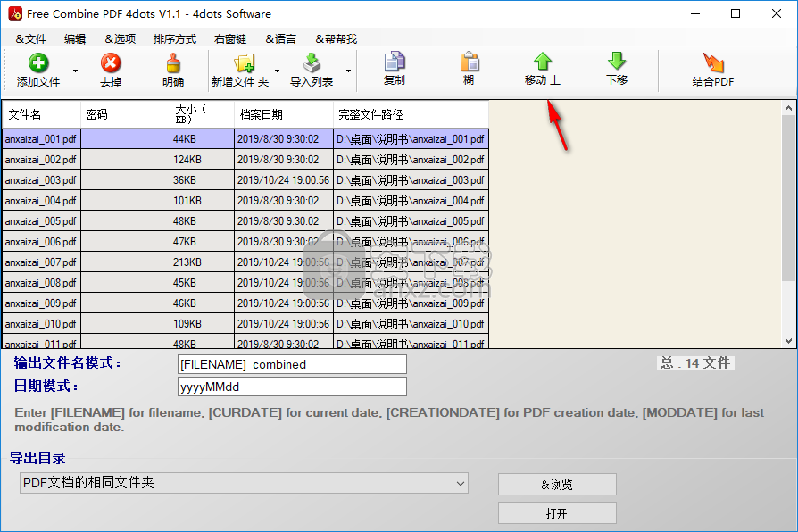
Task: Click the list scrollbar down arrow
Action: (788, 341)
